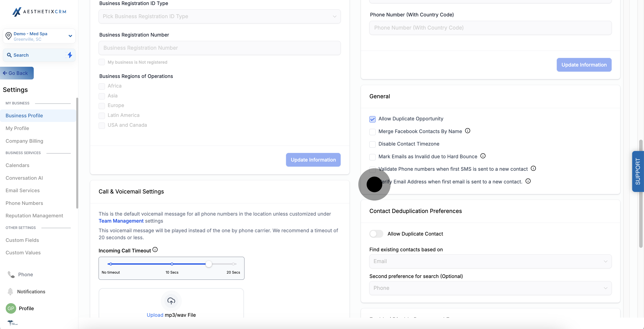Viewport: 644px width, 329px height.
Task: Click the info icon beside Merge Facebook Contacts
Action: 467,131
